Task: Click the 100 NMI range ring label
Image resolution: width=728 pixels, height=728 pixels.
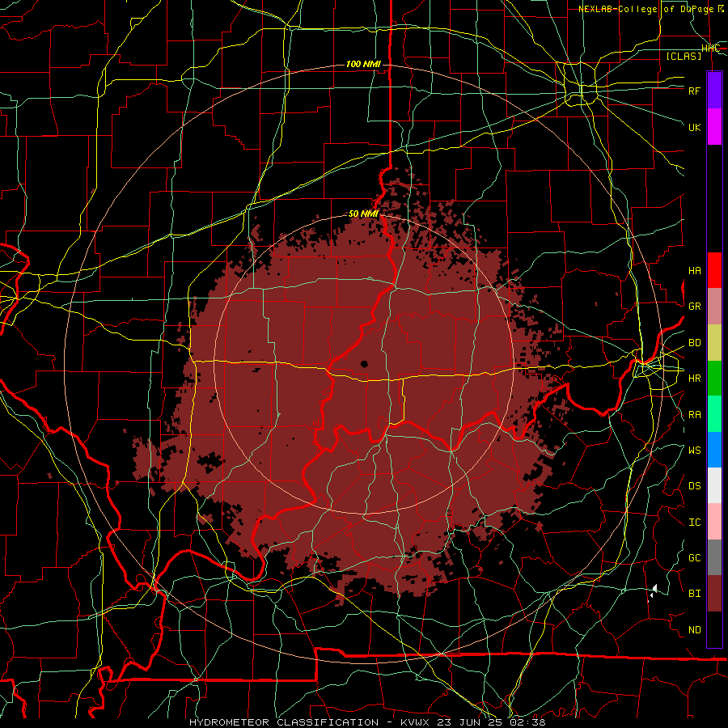Action: (x=363, y=64)
